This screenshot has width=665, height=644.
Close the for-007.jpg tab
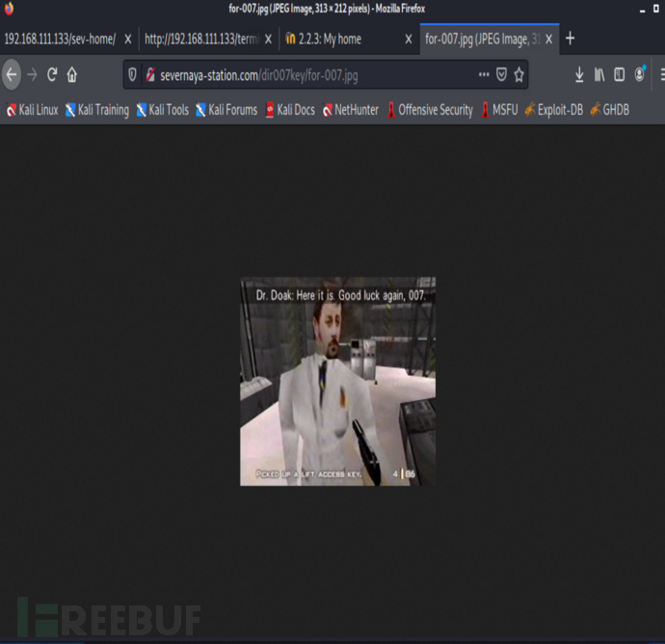pyautogui.click(x=548, y=39)
